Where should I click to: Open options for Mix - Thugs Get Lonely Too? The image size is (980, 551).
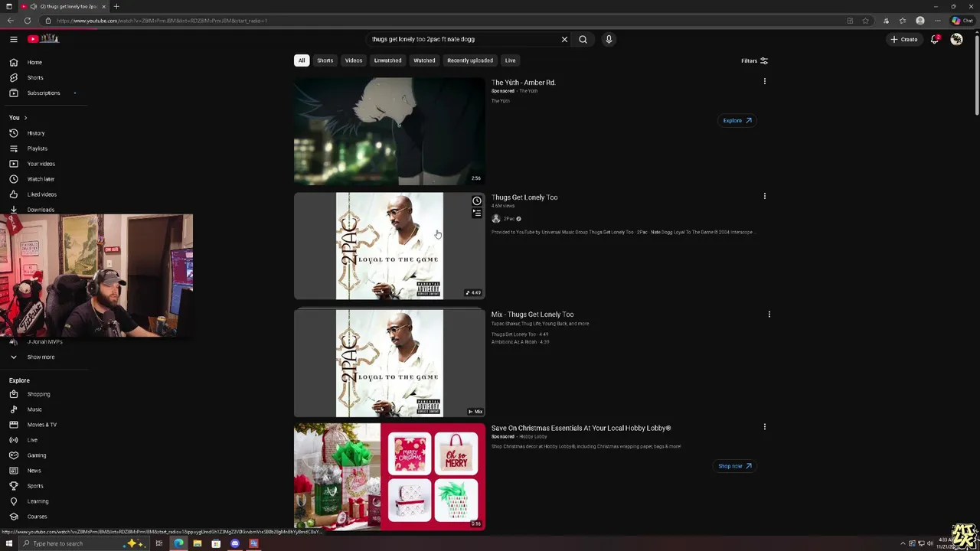[769, 314]
